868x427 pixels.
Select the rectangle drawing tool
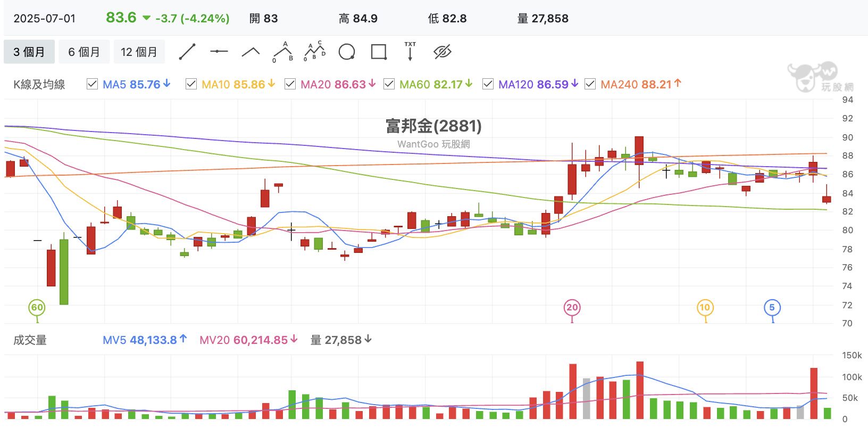click(379, 52)
